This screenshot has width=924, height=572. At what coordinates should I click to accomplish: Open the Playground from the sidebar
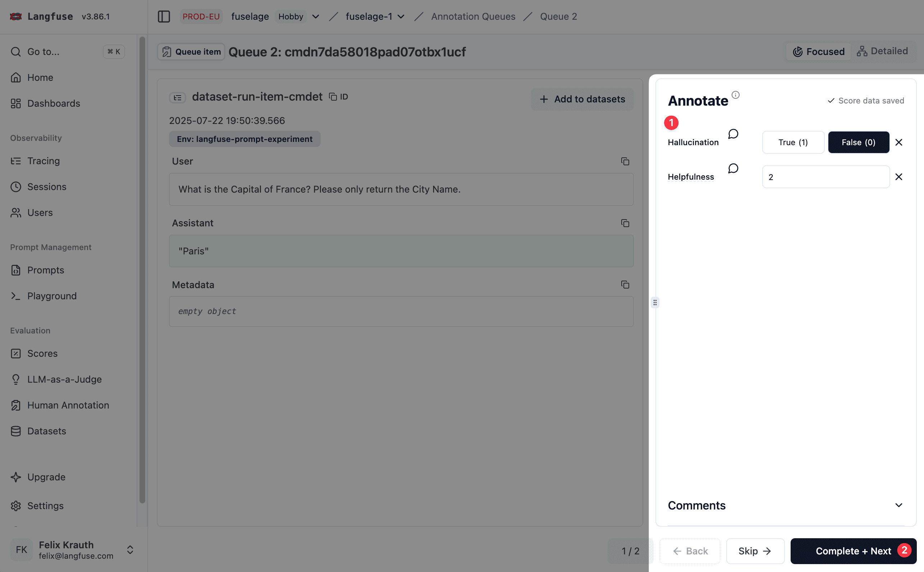click(52, 296)
